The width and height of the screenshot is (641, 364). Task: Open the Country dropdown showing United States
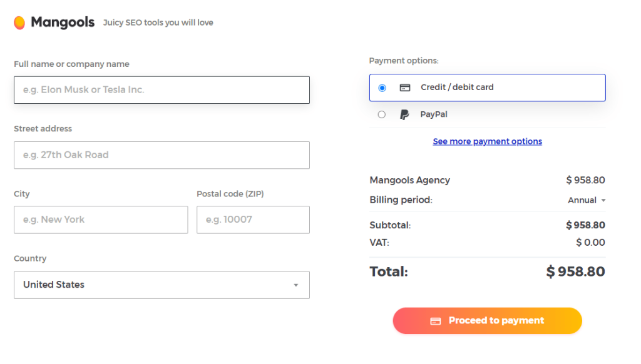pyautogui.click(x=162, y=285)
